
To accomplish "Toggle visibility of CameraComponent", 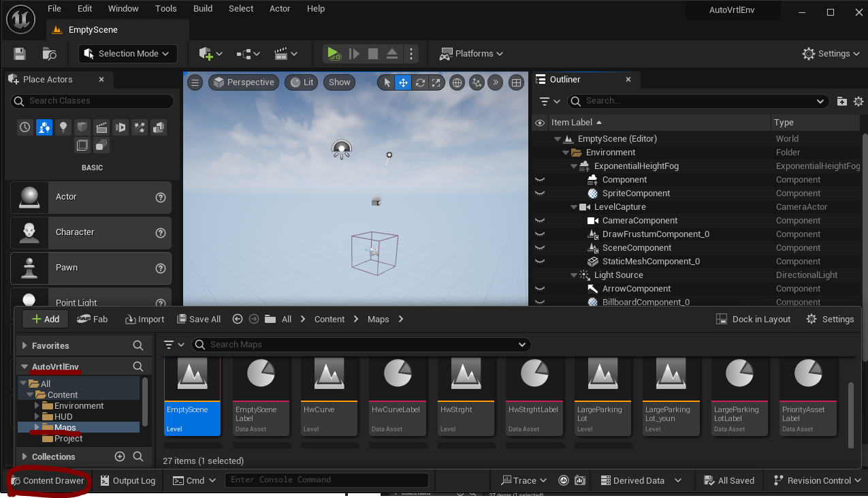I will click(540, 221).
